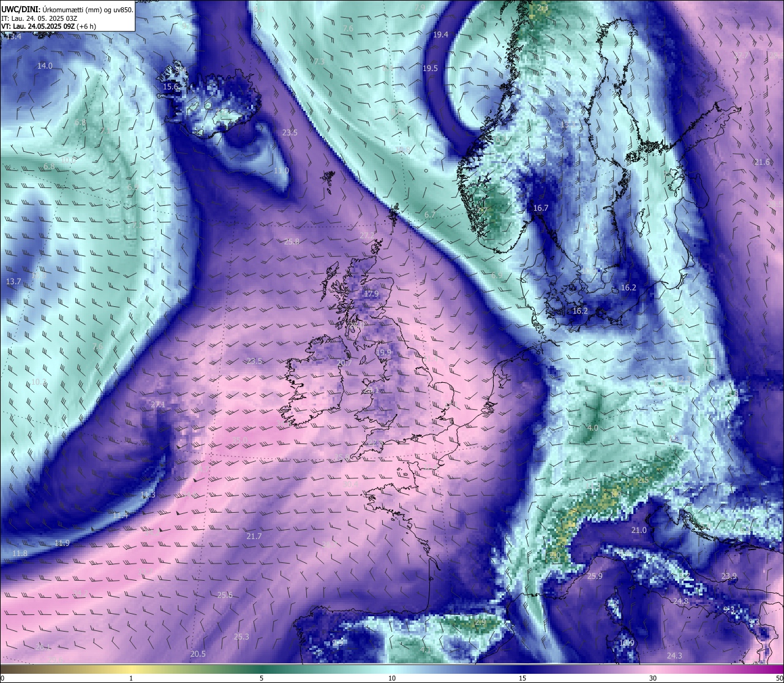Click the 11.4 value label
This screenshot has height=683, width=784.
[x=121, y=515]
